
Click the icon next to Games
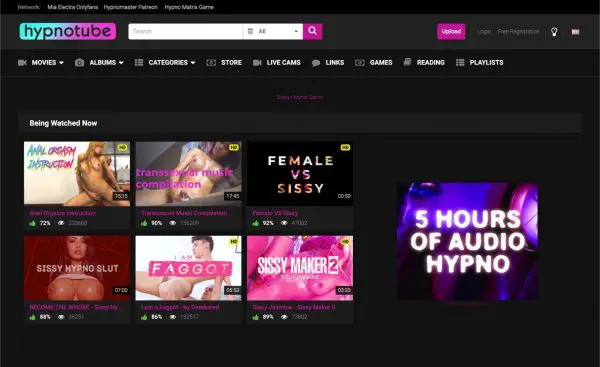click(x=360, y=62)
